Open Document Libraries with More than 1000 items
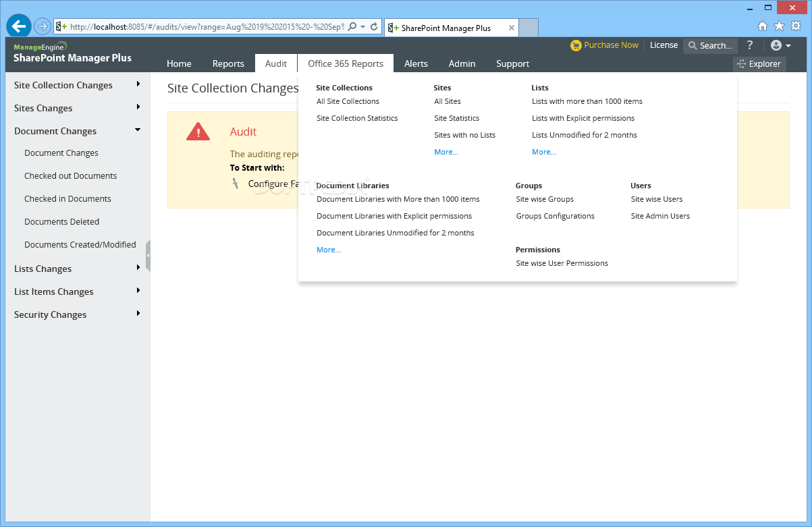Image resolution: width=812 pixels, height=527 pixels. point(398,199)
